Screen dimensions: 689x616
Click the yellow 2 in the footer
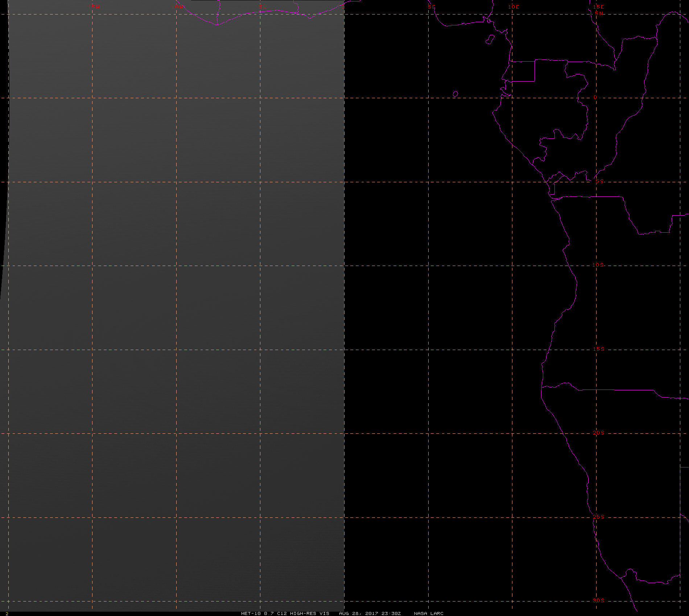[x=7, y=613]
